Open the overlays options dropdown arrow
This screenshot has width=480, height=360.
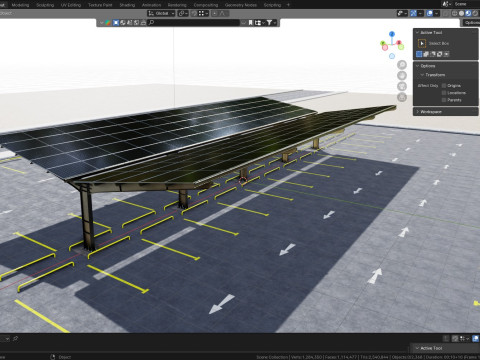point(436,13)
